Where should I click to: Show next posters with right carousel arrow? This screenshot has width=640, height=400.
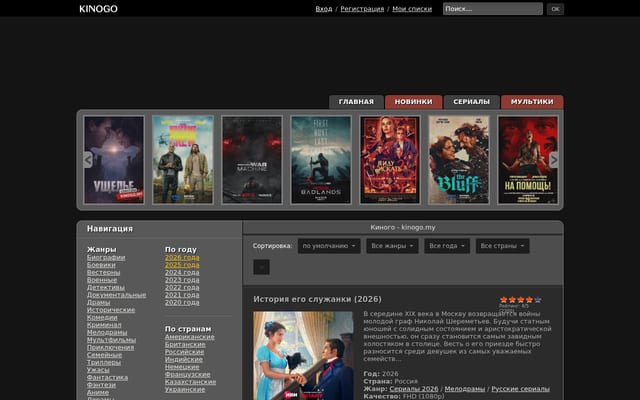(553, 160)
